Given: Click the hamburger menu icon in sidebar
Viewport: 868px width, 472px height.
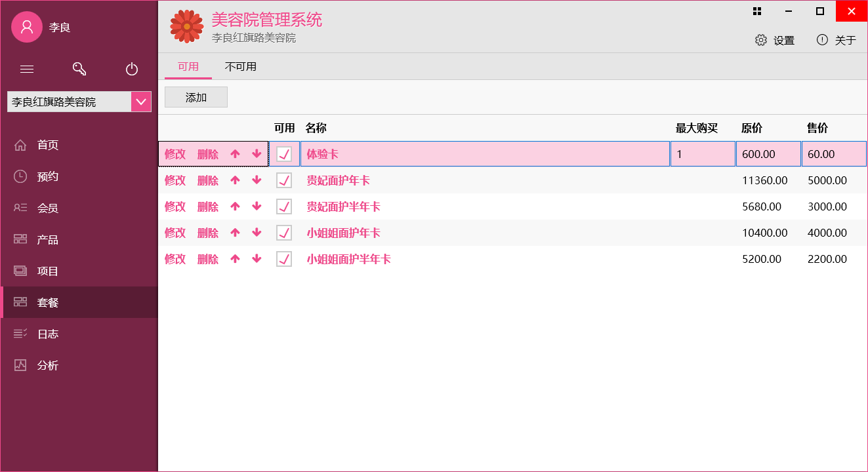Looking at the screenshot, I should (x=27, y=69).
